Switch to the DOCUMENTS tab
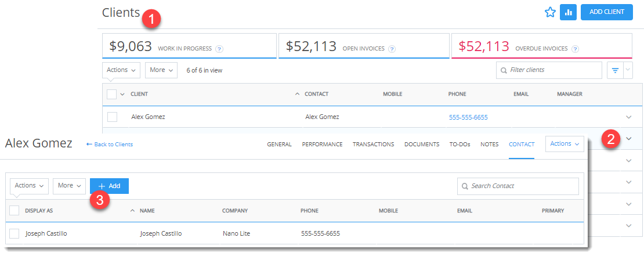 point(422,144)
